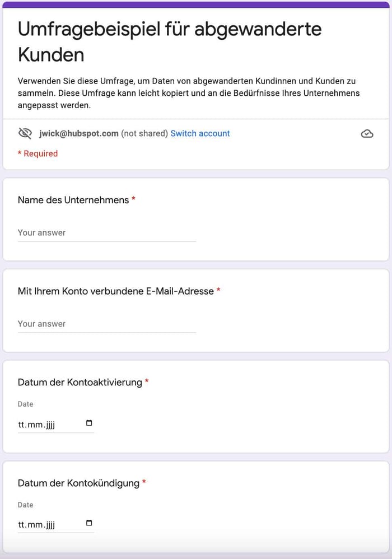This screenshot has width=392, height=559.
Task: Select year segment 'jjjj' in Kontokündigung date
Action: (x=50, y=524)
